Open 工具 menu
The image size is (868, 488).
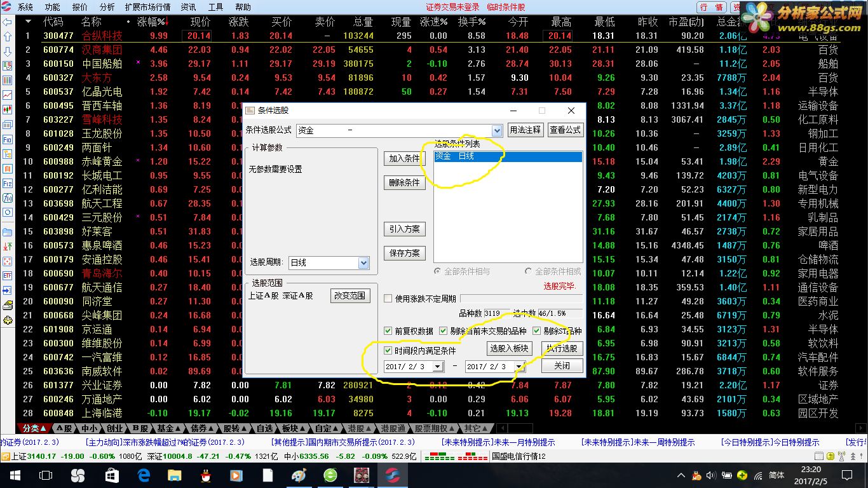click(216, 7)
